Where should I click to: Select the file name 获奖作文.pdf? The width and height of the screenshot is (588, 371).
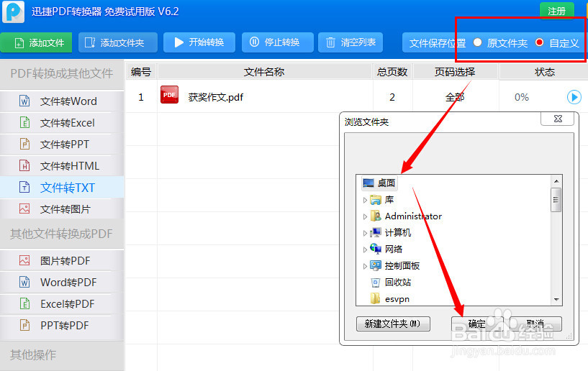pyautogui.click(x=216, y=98)
